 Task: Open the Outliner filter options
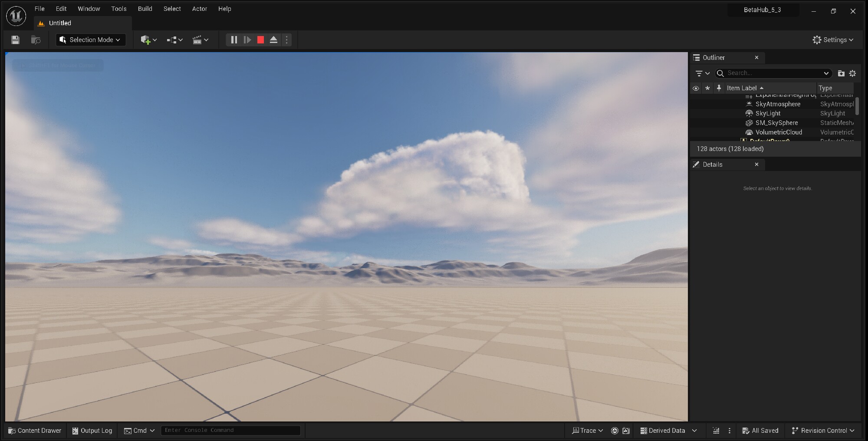coord(702,73)
